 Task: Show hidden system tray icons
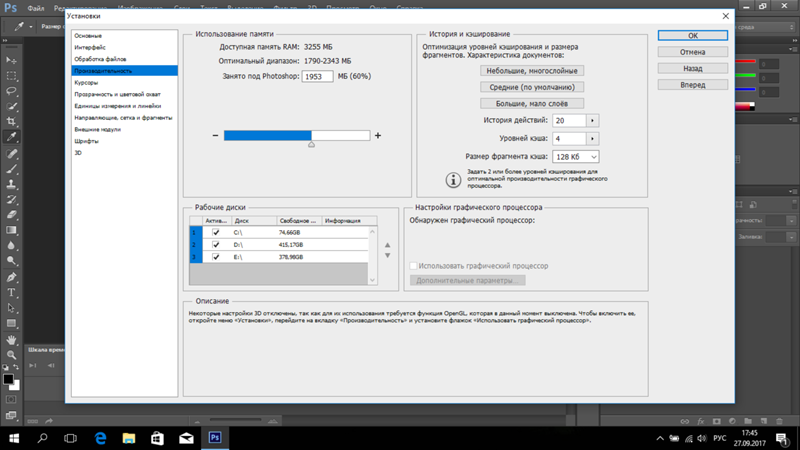pos(660,438)
